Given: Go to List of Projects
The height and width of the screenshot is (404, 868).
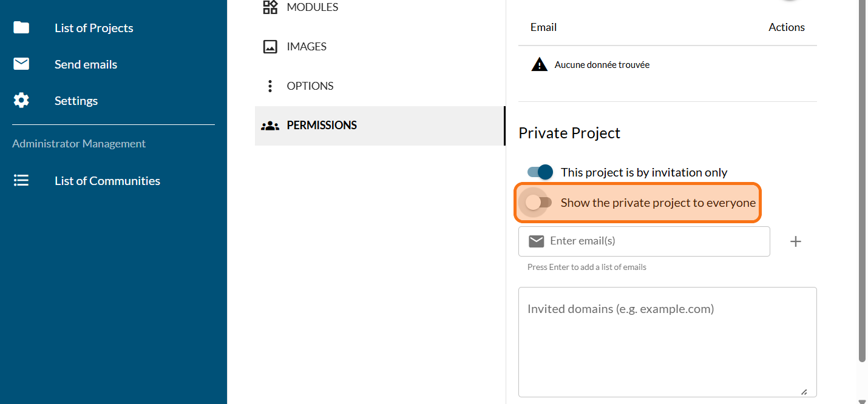Looking at the screenshot, I should click(94, 28).
